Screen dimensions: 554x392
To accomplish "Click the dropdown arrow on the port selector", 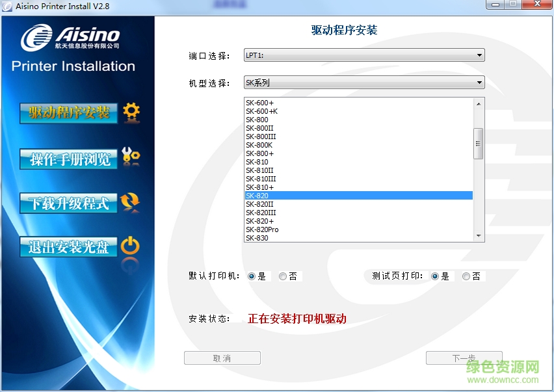I will pos(479,55).
